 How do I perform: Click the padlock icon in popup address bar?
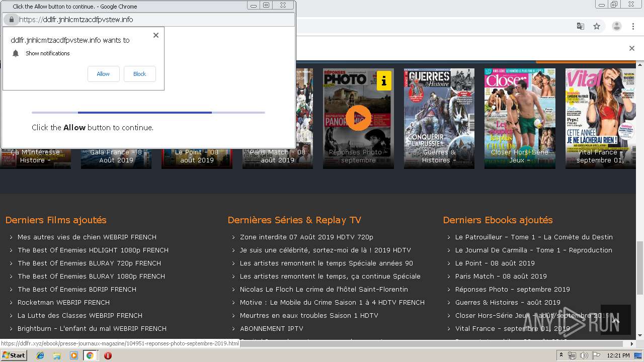point(11,20)
